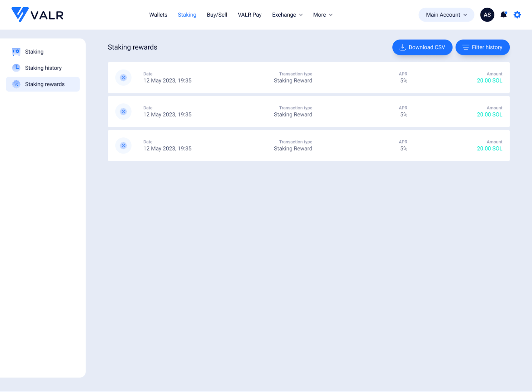Expand the Main Account dropdown

[x=446, y=15]
